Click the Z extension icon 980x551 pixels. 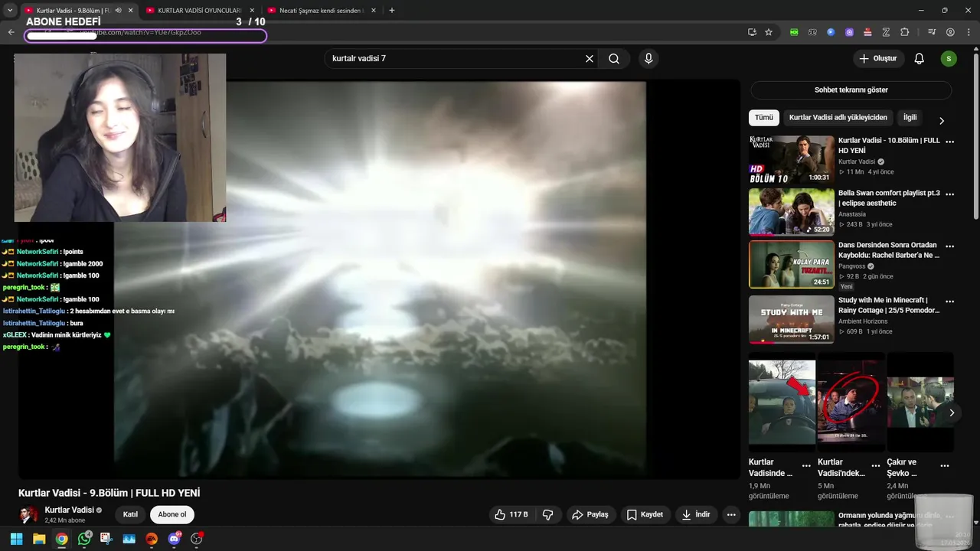tap(886, 32)
